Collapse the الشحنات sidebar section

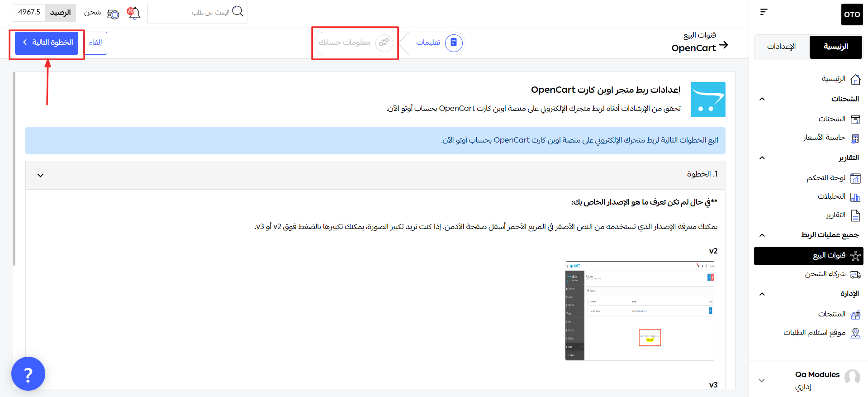[762, 99]
